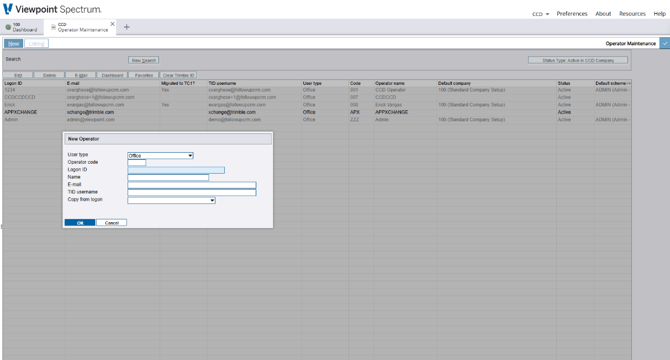Click the admin@viewpoint.com e-mail cell
This screenshot has height=360, width=670.
(112, 120)
